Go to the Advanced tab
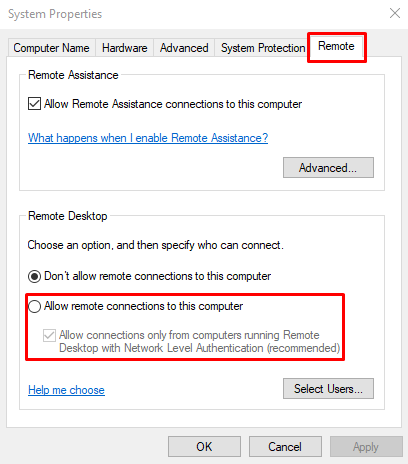Image resolution: width=408 pixels, height=464 pixels. click(184, 48)
